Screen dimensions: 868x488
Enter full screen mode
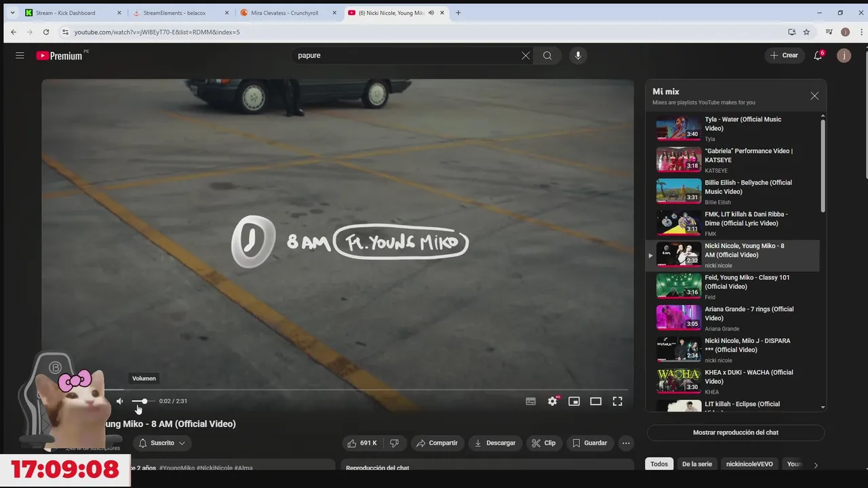coord(618,401)
